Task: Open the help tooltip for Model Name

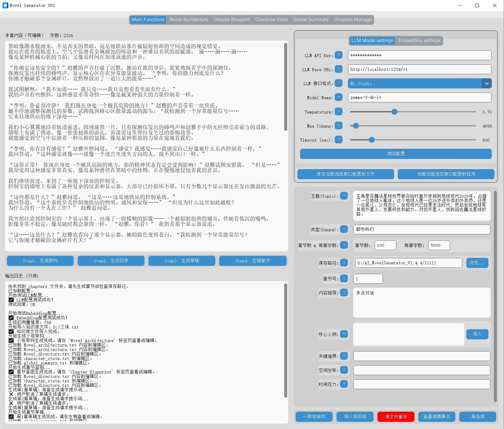Action: [339, 97]
